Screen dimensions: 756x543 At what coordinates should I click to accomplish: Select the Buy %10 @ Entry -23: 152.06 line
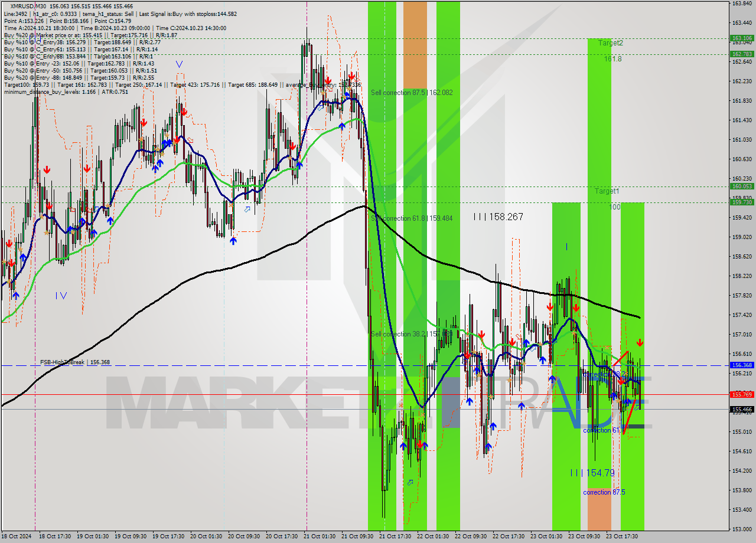[79, 63]
